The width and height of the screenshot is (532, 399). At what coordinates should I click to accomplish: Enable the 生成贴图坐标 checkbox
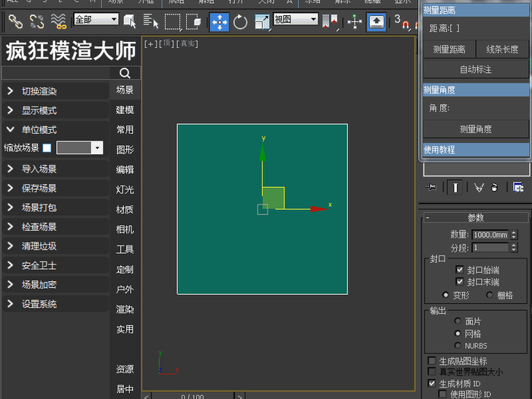tap(432, 361)
